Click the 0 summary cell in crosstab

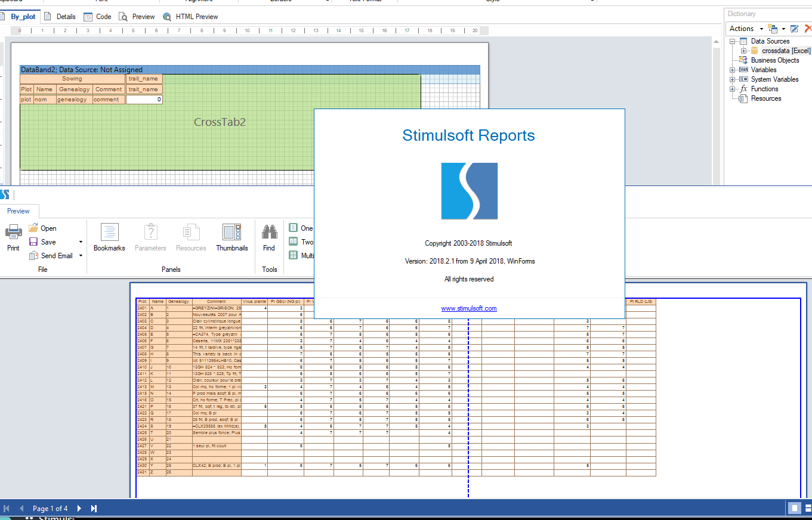tap(144, 100)
